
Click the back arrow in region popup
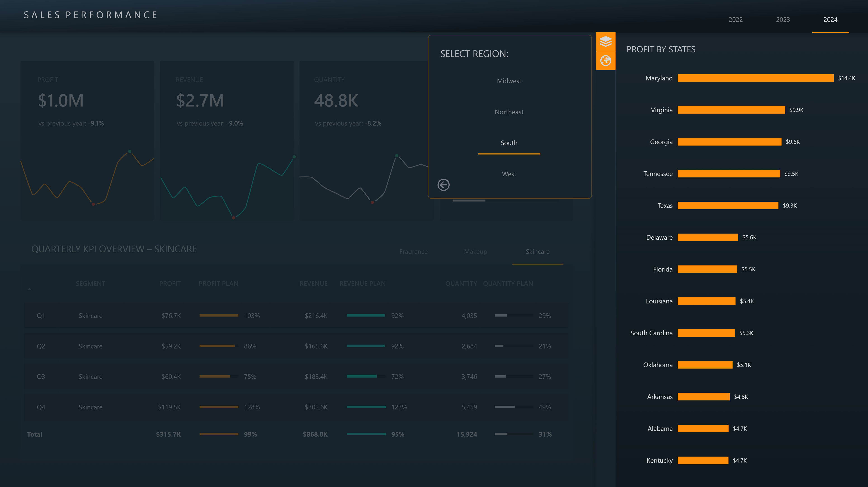[x=443, y=185]
